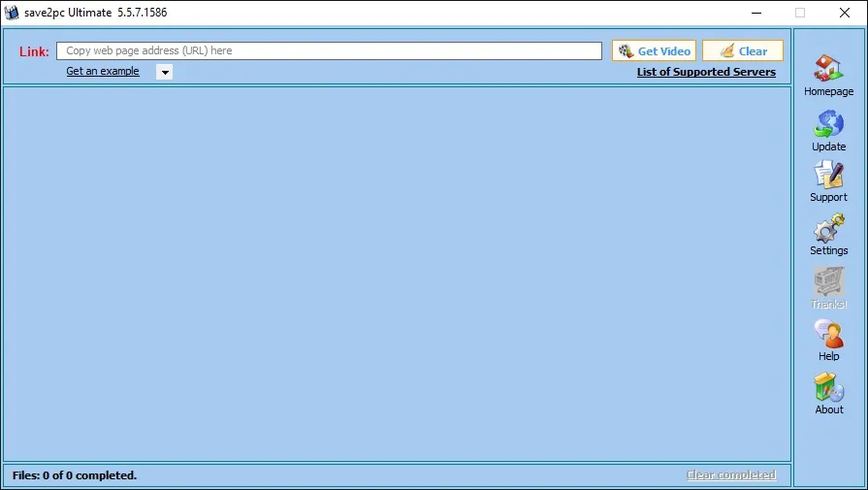The height and width of the screenshot is (490, 868).
Task: Click the Clear button with broom icon
Action: [743, 50]
